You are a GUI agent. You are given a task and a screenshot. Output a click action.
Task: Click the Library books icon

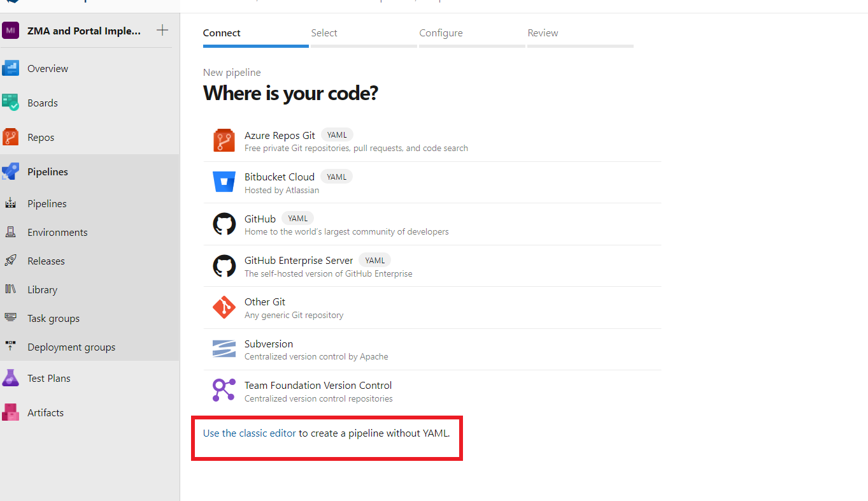click(11, 289)
